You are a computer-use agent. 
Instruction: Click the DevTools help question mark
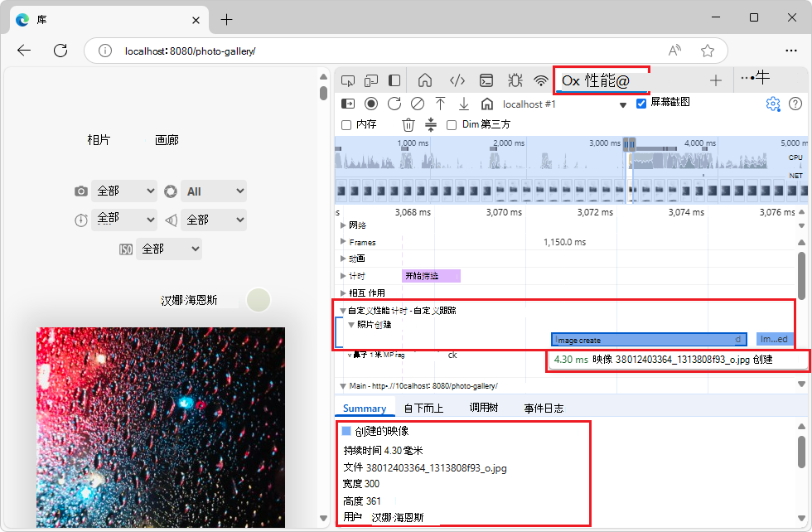pyautogui.click(x=796, y=104)
